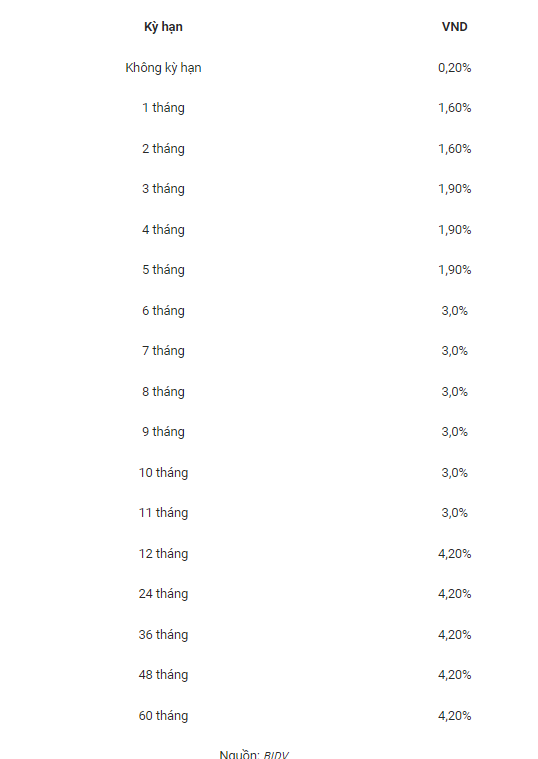Select the 36 tháng term cell
538x759 pixels.
163,635
